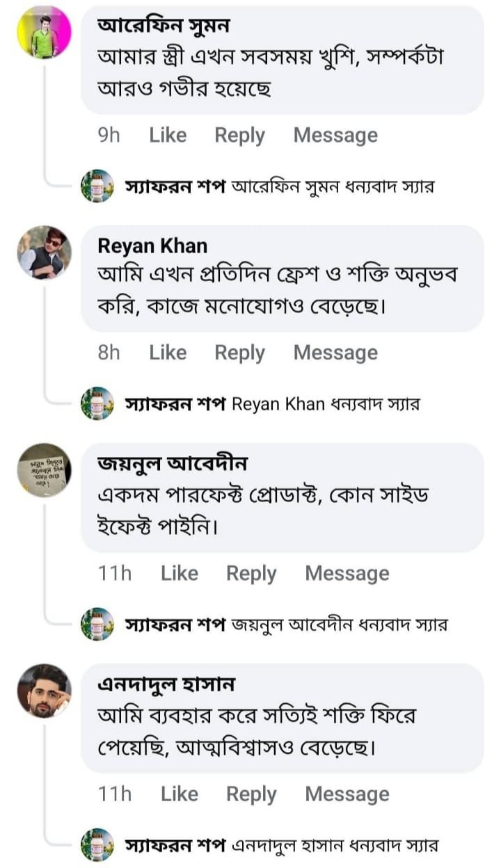Click স্যাফরন শপ avatar replying to জয়নুল আবেদীন
The image size is (501, 868).
tap(97, 624)
